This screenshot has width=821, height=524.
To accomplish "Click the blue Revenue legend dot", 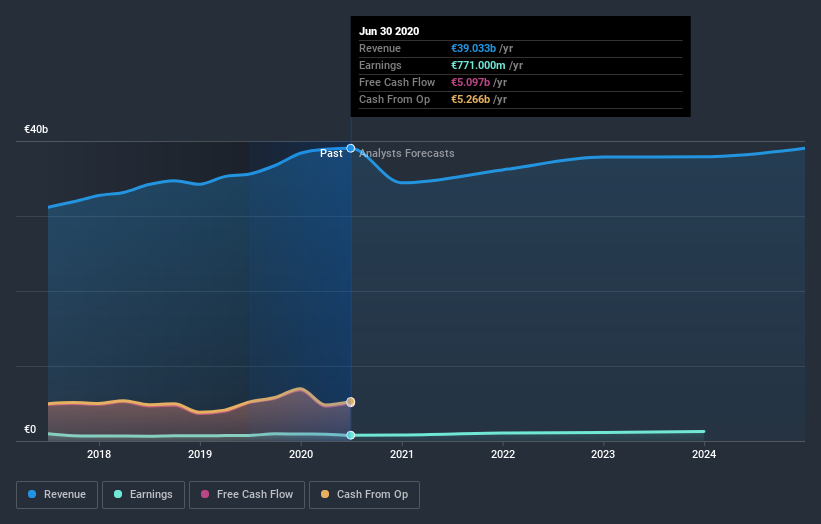I will point(32,494).
